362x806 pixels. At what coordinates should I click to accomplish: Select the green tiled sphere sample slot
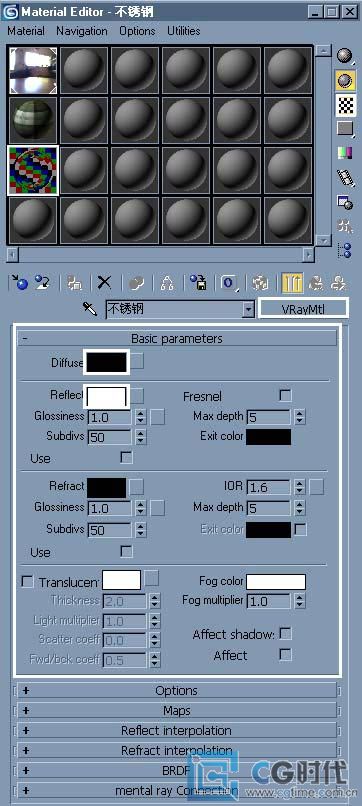click(x=33, y=121)
